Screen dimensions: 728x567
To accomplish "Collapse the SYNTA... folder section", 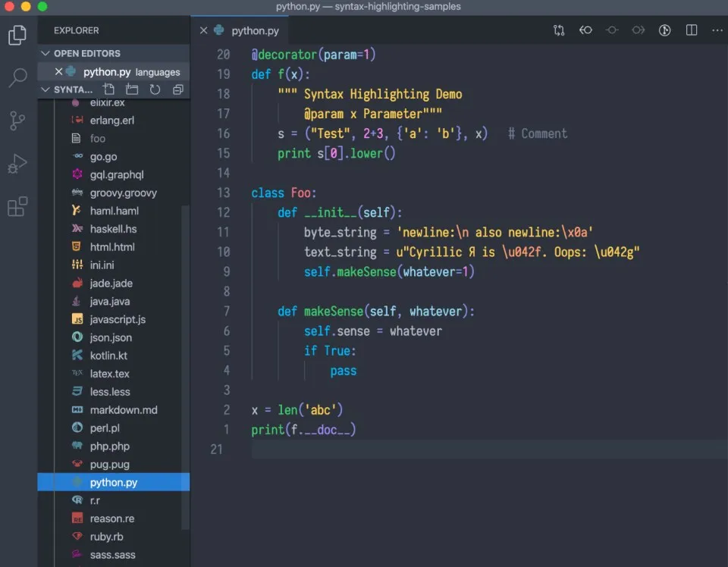I will tap(45, 89).
